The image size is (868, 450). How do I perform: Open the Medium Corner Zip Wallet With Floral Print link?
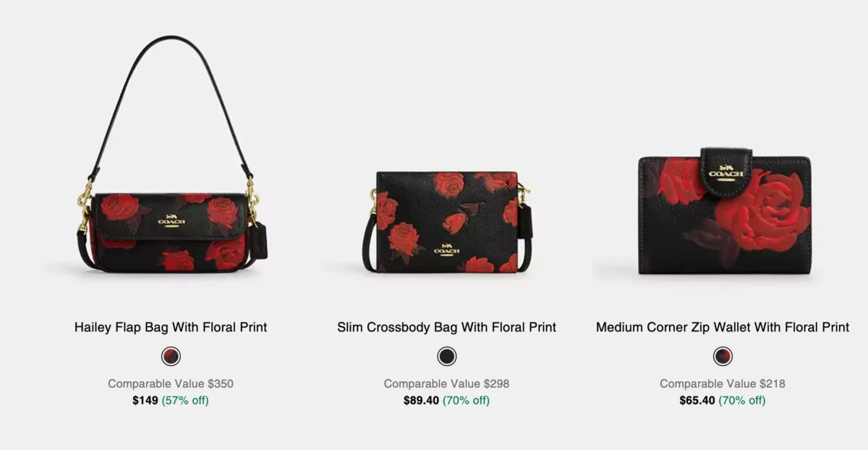click(x=723, y=327)
